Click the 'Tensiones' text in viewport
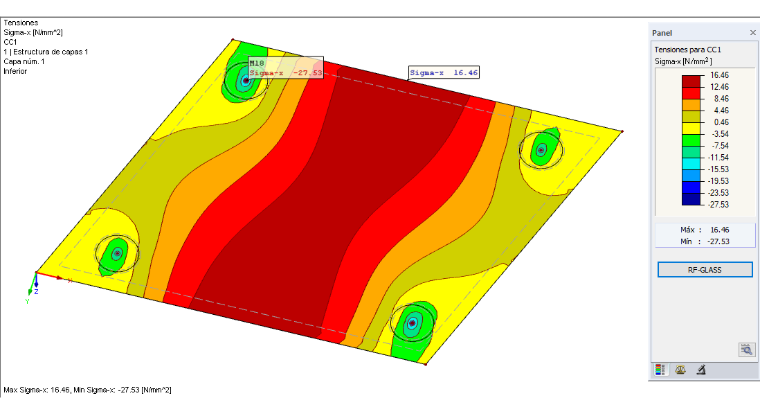 coord(20,23)
